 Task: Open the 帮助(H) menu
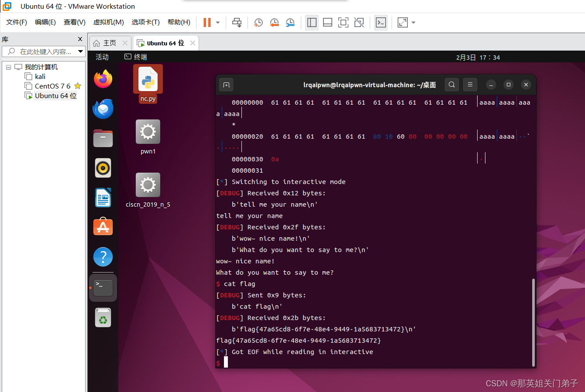pyautogui.click(x=179, y=22)
